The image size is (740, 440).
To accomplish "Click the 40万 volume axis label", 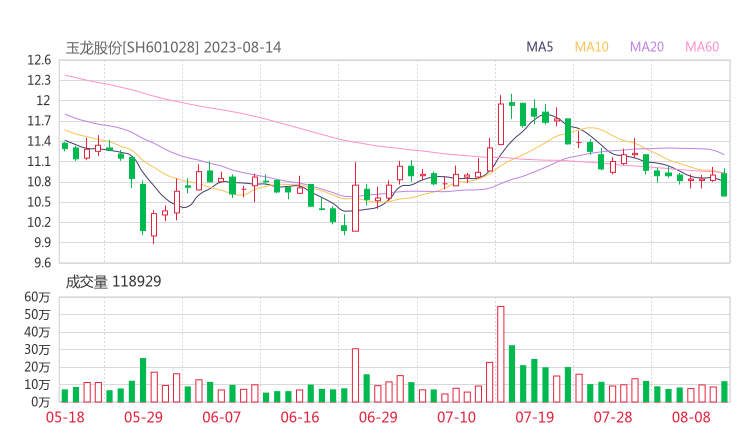I will 37,332.
